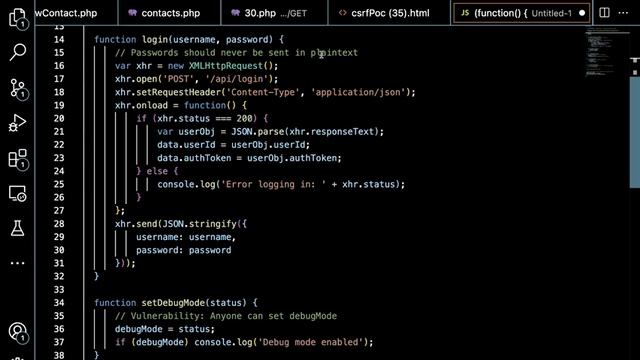The width and height of the screenshot is (640, 360).
Task: Open the Testing flask view
Action: [x=17, y=228]
